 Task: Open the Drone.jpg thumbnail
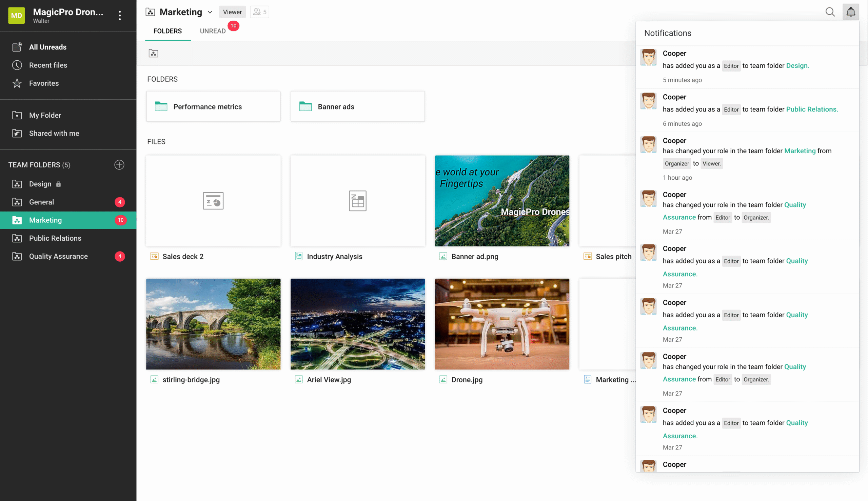click(x=502, y=324)
